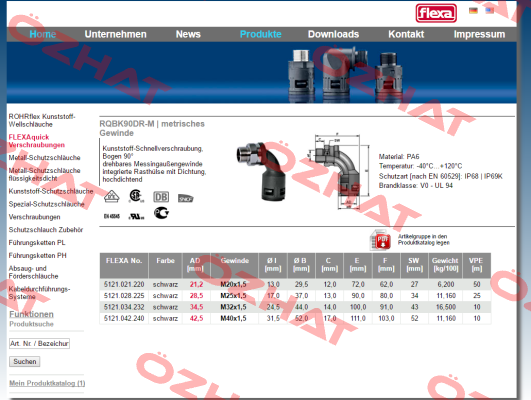Click the DB certification icon

click(x=161, y=197)
